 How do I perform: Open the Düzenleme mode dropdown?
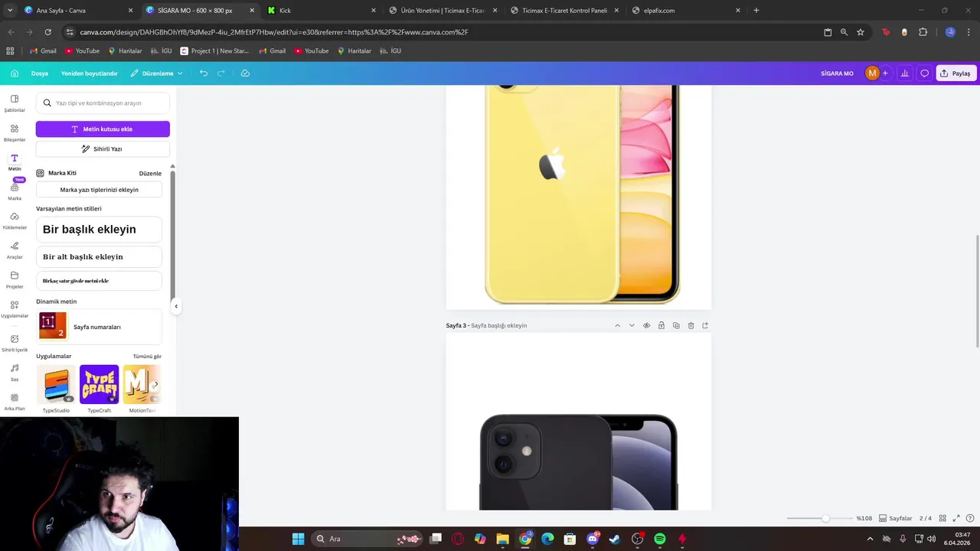pyautogui.click(x=156, y=73)
